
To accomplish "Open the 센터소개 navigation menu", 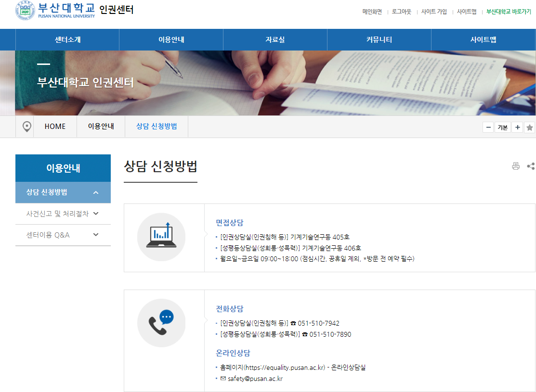I will (x=67, y=39).
